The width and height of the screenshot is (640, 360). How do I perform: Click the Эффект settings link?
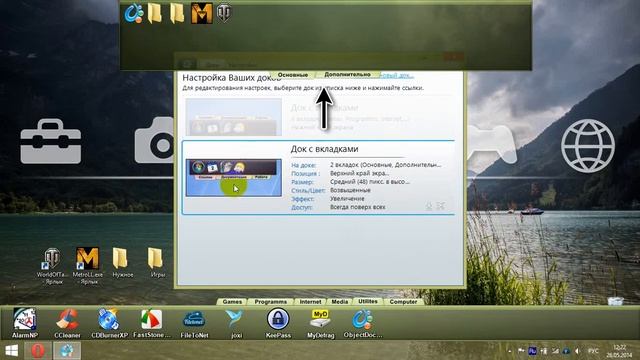click(x=302, y=199)
